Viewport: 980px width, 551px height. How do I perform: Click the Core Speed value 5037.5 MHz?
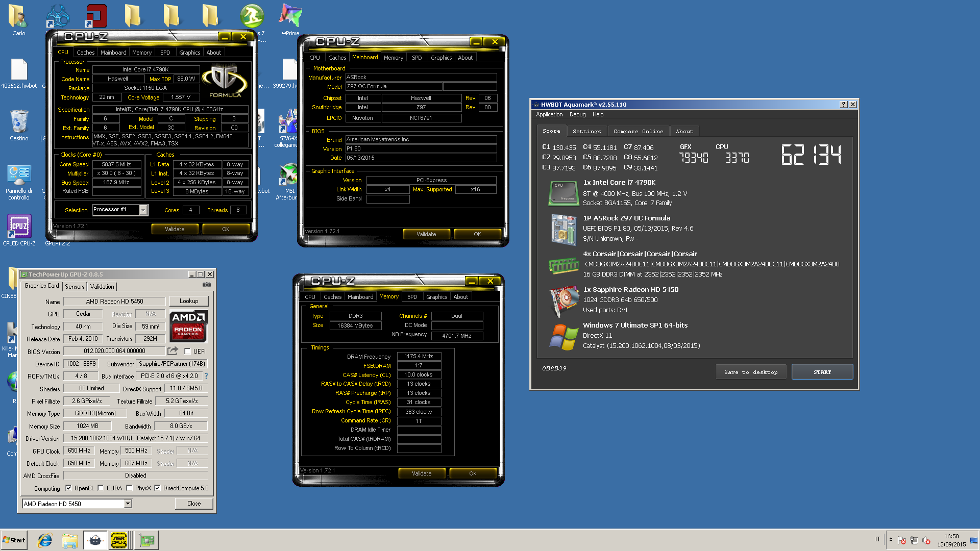[116, 164]
